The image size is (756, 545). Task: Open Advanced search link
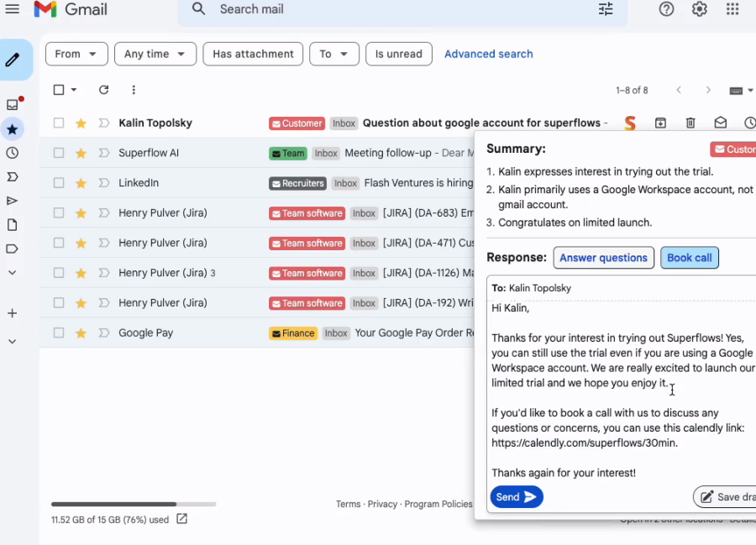point(488,54)
